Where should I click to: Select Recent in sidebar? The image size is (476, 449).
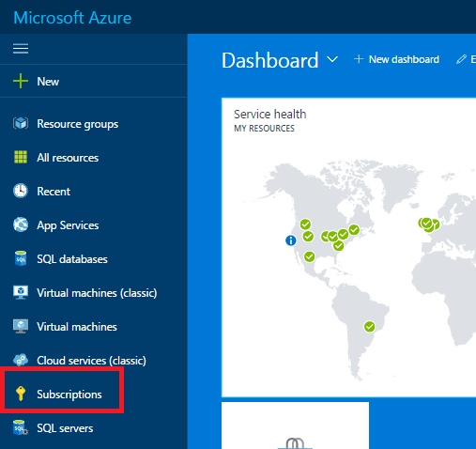(x=54, y=192)
